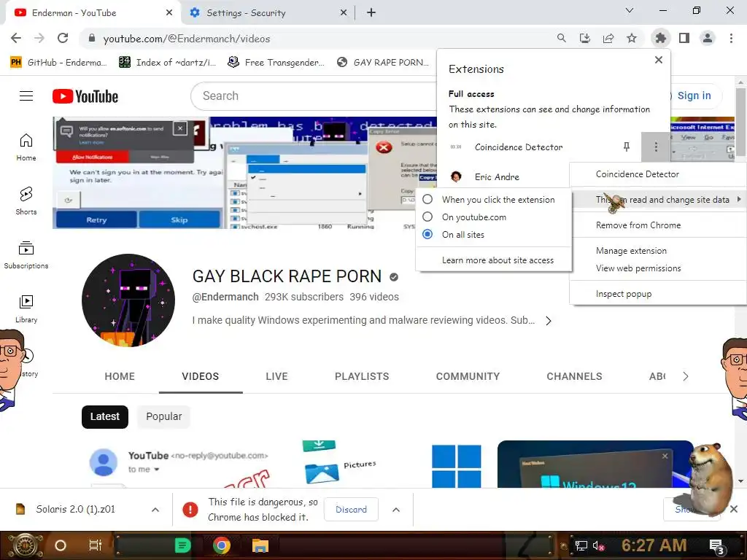
Task: Go back with the browser back arrow
Action: [x=16, y=38]
